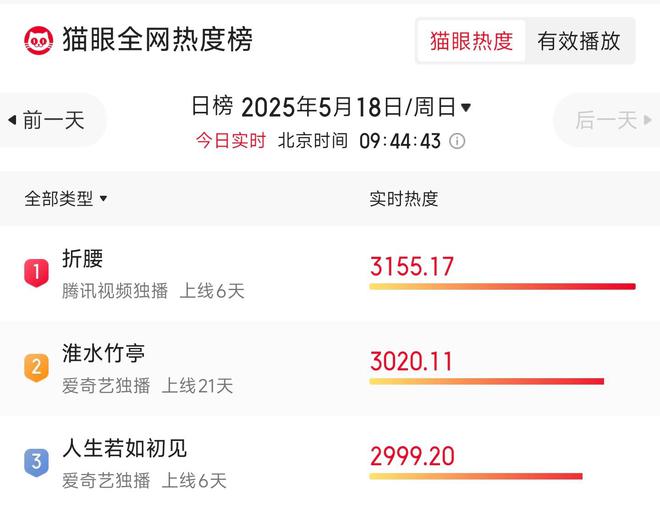Switch to the 有效播放 tab

pyautogui.click(x=579, y=41)
